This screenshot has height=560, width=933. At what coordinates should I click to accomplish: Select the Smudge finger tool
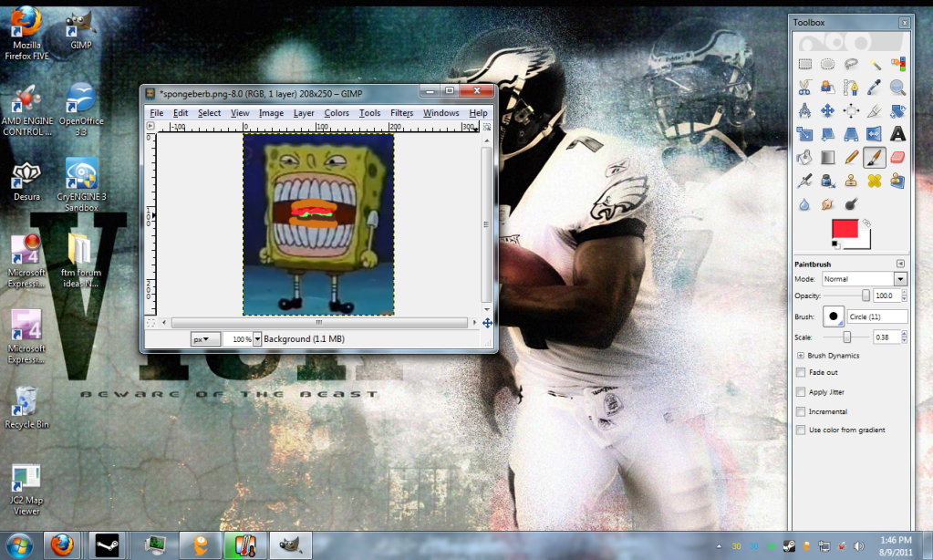(828, 204)
